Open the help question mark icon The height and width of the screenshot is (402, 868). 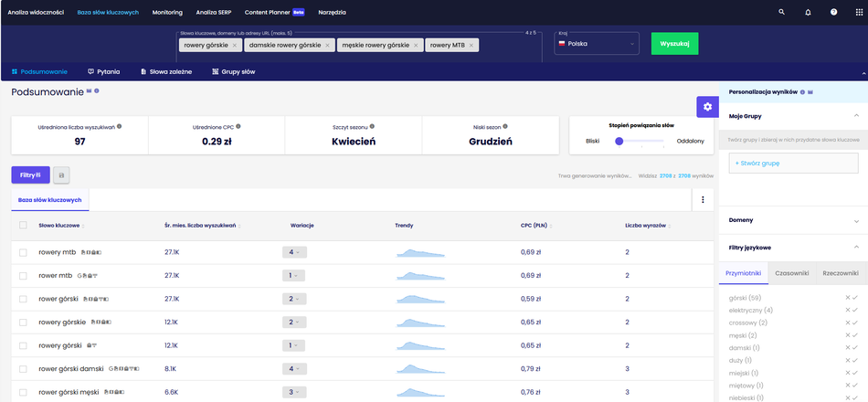pyautogui.click(x=833, y=13)
